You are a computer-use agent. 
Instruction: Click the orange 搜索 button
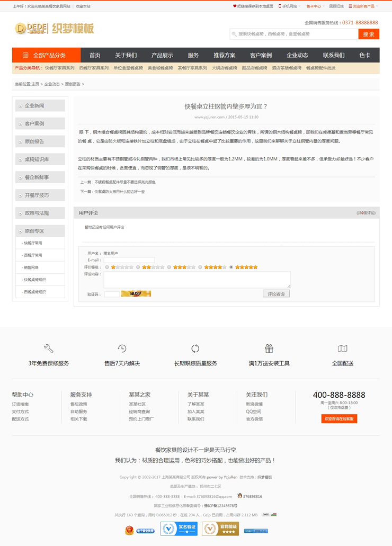tap(369, 34)
